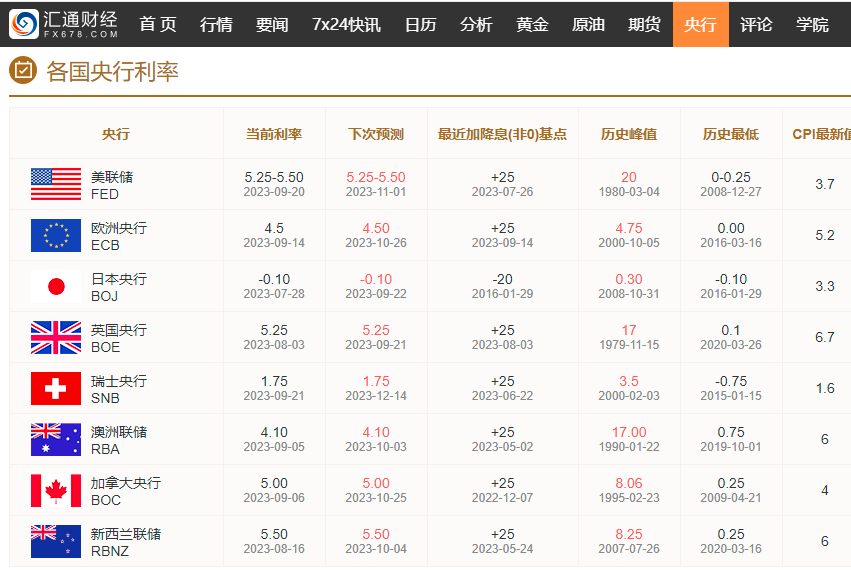Open the 日历 navigation item
The image size is (851, 582).
click(421, 24)
